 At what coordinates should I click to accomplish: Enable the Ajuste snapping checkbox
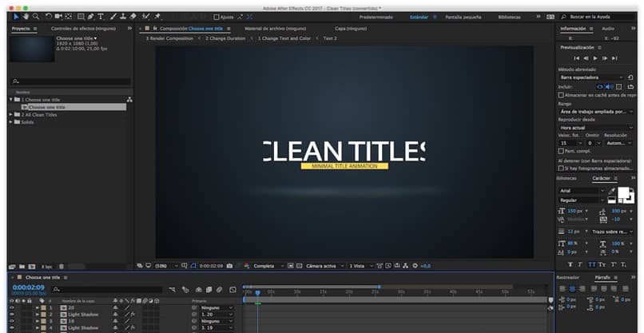(217, 18)
